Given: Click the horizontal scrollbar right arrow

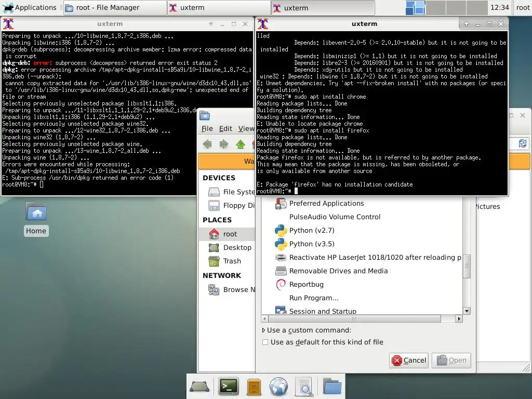Looking at the screenshot, I should click(459, 318).
